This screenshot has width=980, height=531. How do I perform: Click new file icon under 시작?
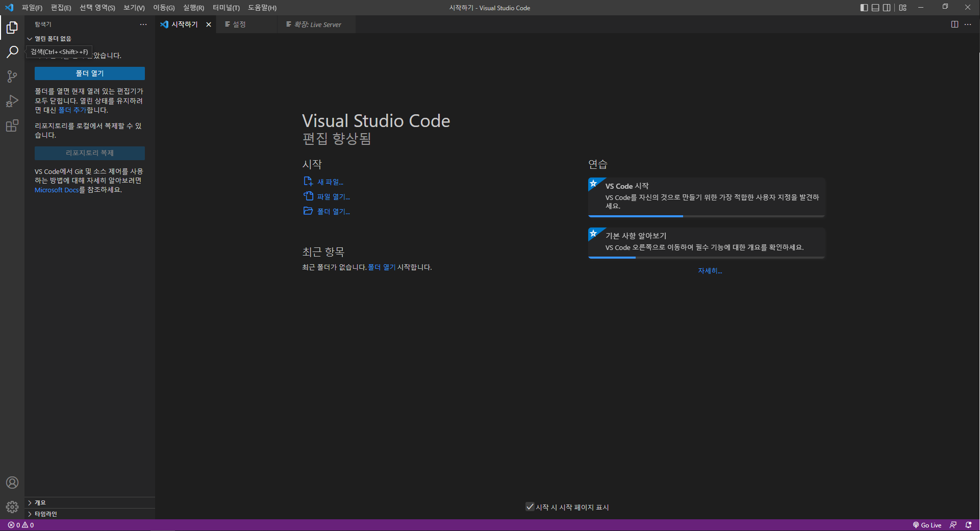pyautogui.click(x=308, y=182)
